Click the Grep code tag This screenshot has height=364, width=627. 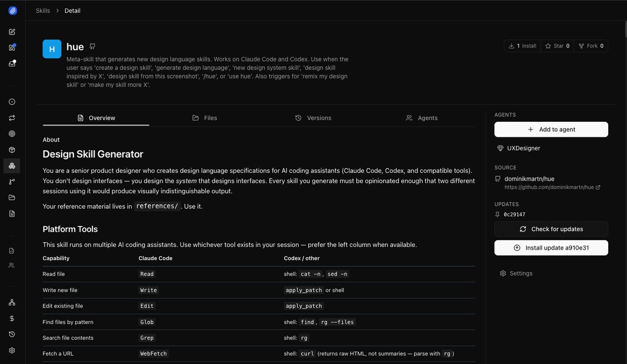tap(147, 338)
